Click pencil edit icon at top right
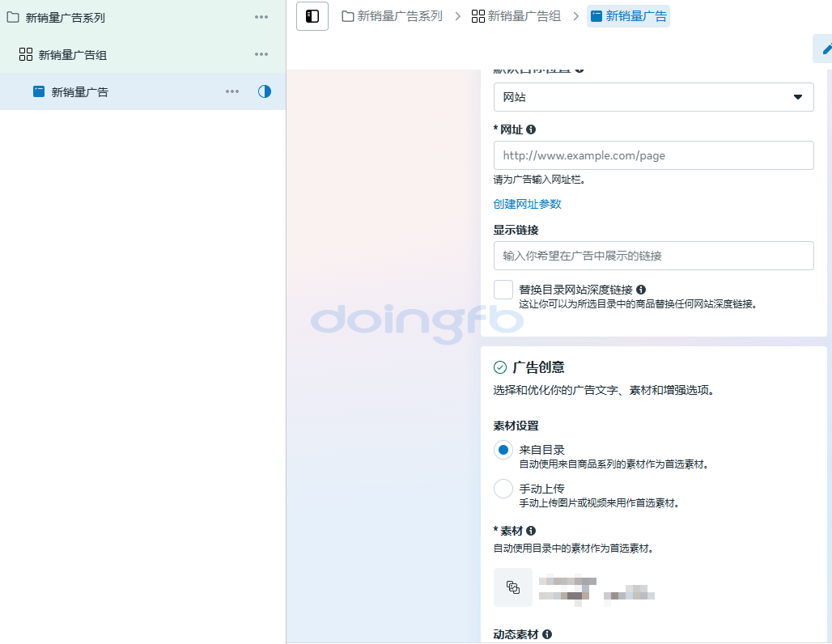 pos(826,49)
